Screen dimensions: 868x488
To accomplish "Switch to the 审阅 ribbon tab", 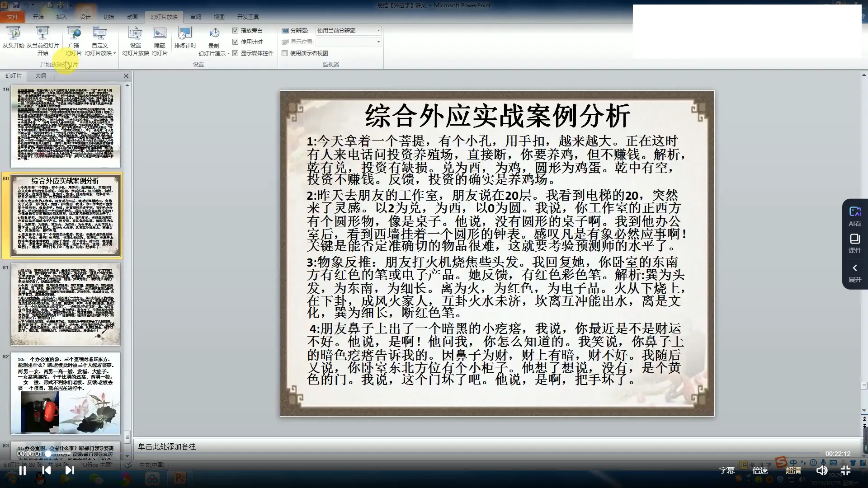I will pyautogui.click(x=196, y=17).
